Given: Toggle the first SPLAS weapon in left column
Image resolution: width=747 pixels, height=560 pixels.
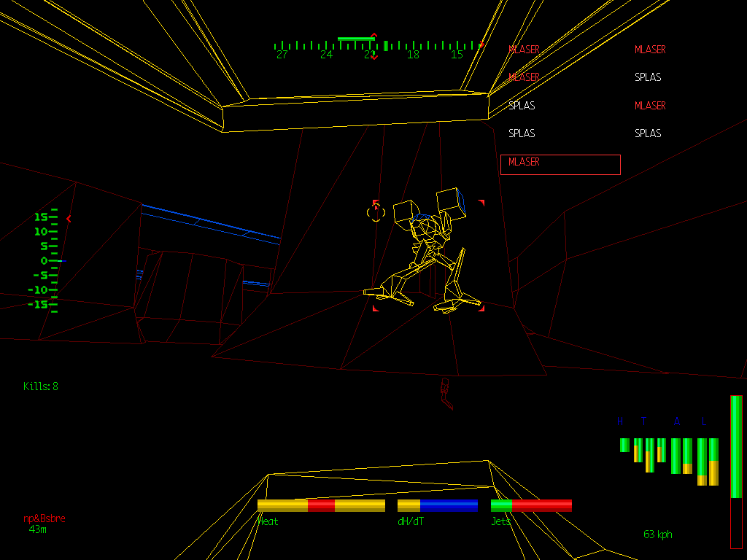Looking at the screenshot, I should (x=522, y=105).
